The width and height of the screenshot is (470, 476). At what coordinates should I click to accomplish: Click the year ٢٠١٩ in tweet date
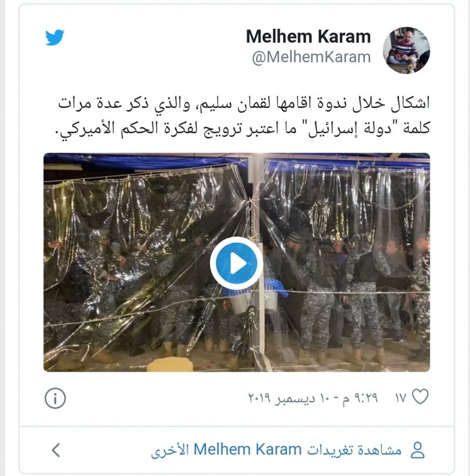coord(260,397)
